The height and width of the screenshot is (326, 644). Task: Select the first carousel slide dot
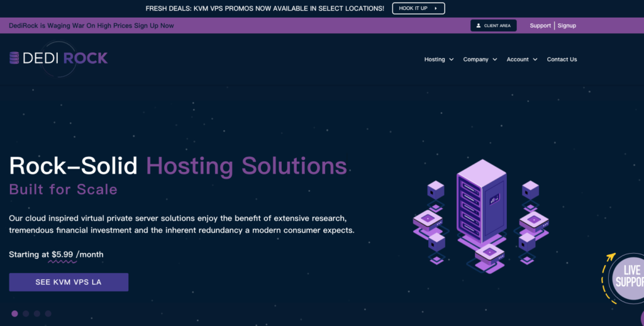14,313
